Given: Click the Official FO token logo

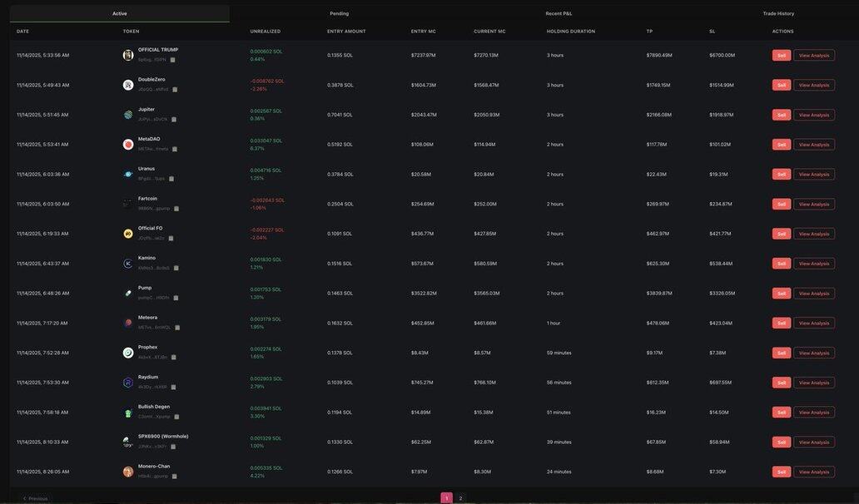Looking at the screenshot, I should (x=128, y=234).
